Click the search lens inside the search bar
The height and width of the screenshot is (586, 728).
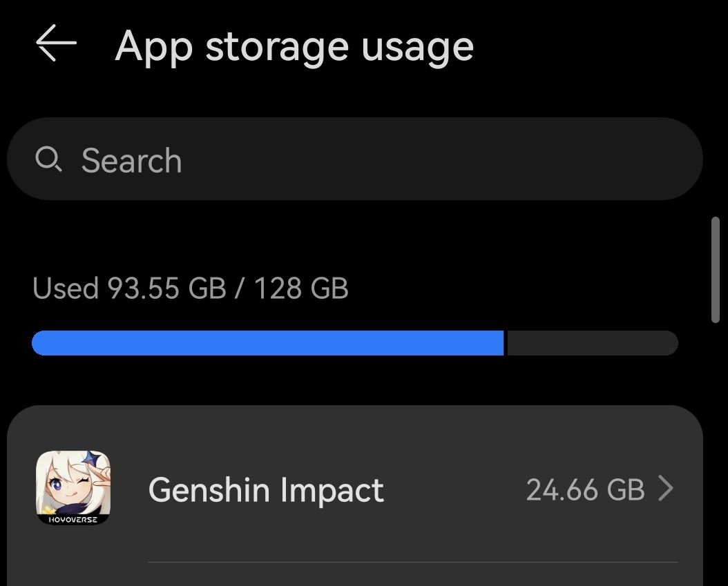(x=48, y=159)
